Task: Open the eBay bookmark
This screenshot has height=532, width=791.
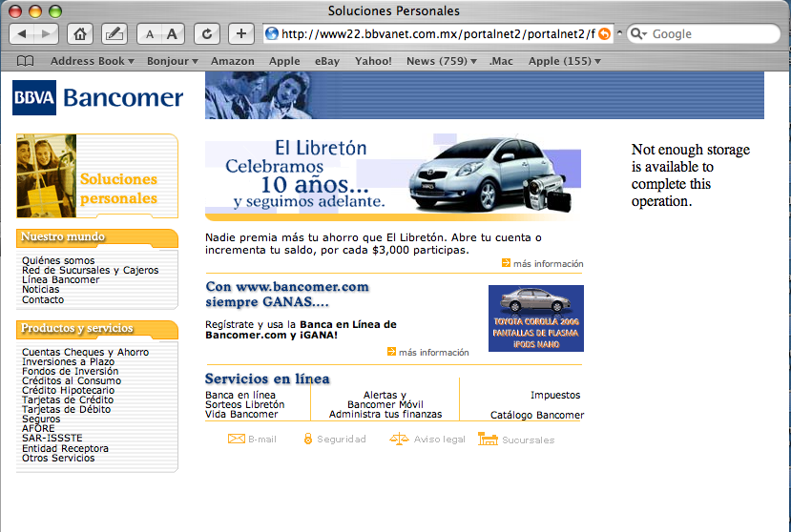Action: (x=327, y=61)
